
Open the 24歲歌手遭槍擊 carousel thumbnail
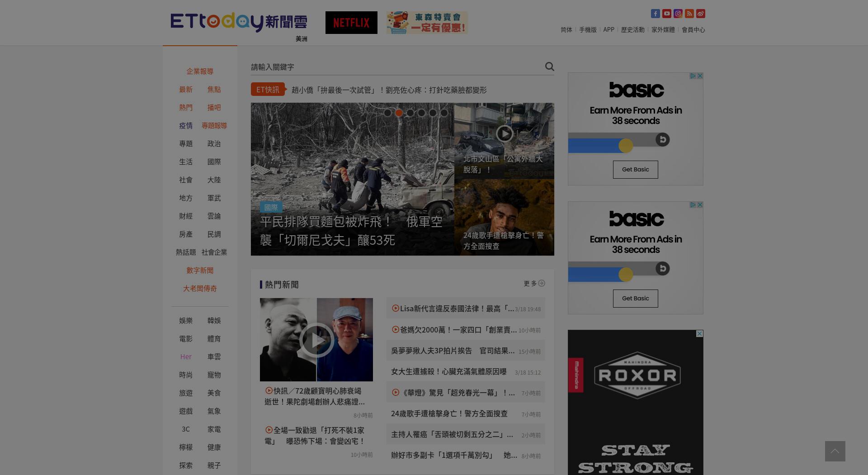point(504,218)
